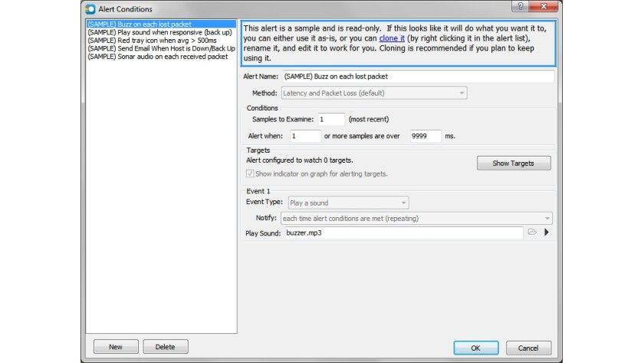Confirm with the OK button
Viewport: 644px width, 363px height.
475,348
